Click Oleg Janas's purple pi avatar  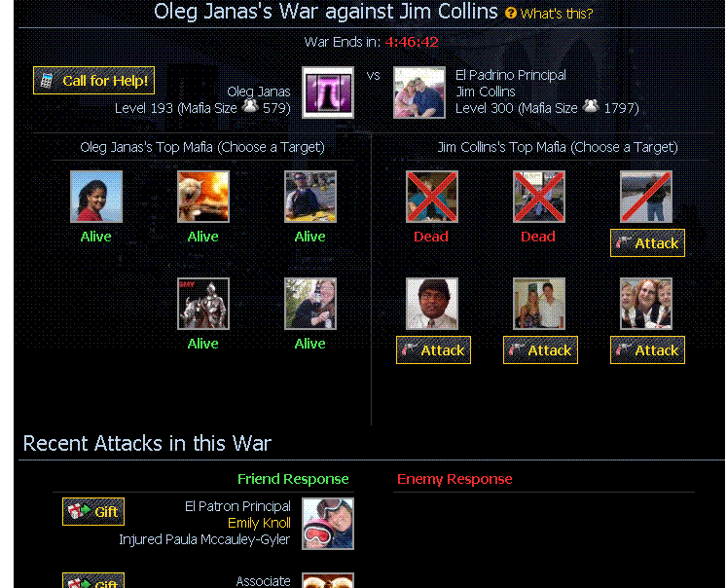click(328, 92)
